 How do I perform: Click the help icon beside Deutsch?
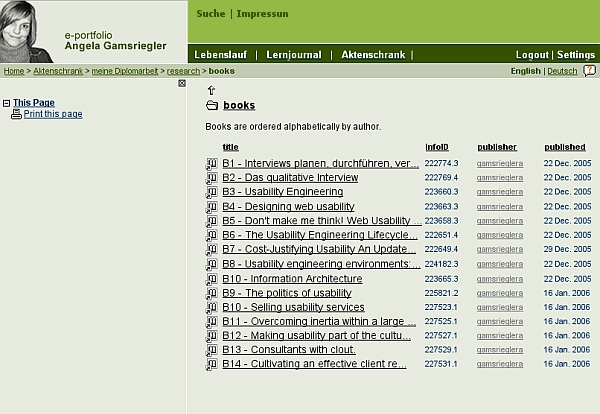coord(589,71)
